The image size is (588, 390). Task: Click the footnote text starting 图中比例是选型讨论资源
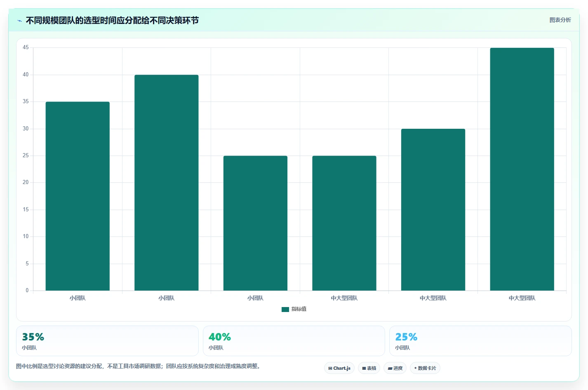click(x=138, y=366)
